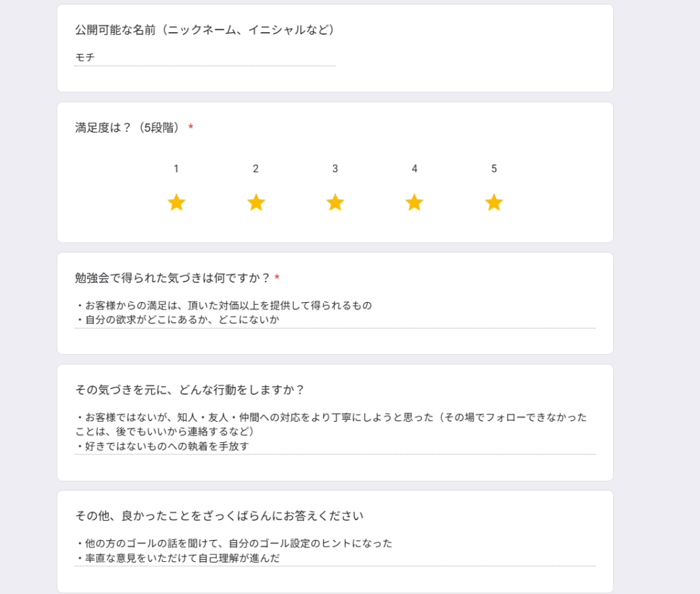Select the star under rating 3
Viewport: 700px width, 594px height.
click(x=335, y=202)
